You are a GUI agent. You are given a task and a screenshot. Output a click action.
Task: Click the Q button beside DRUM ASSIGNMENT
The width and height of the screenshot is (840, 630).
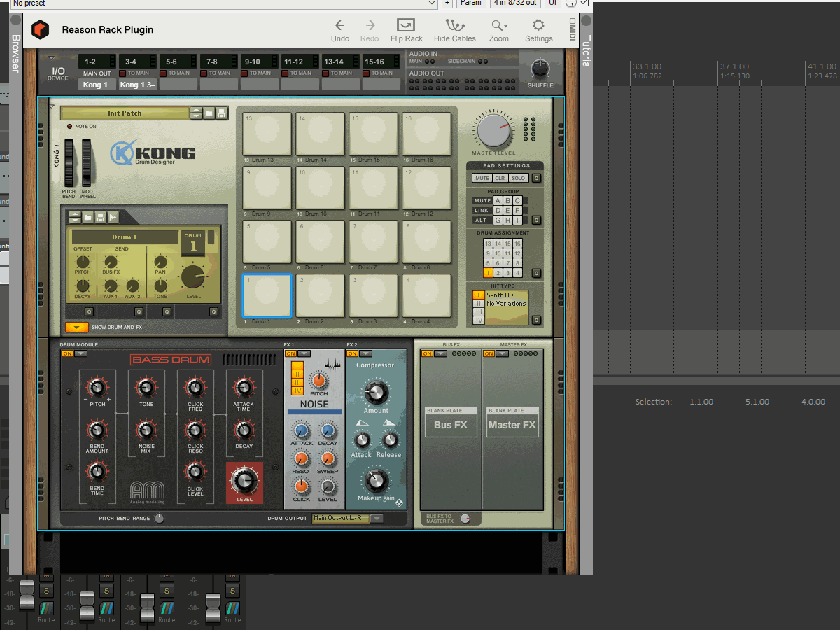point(536,273)
